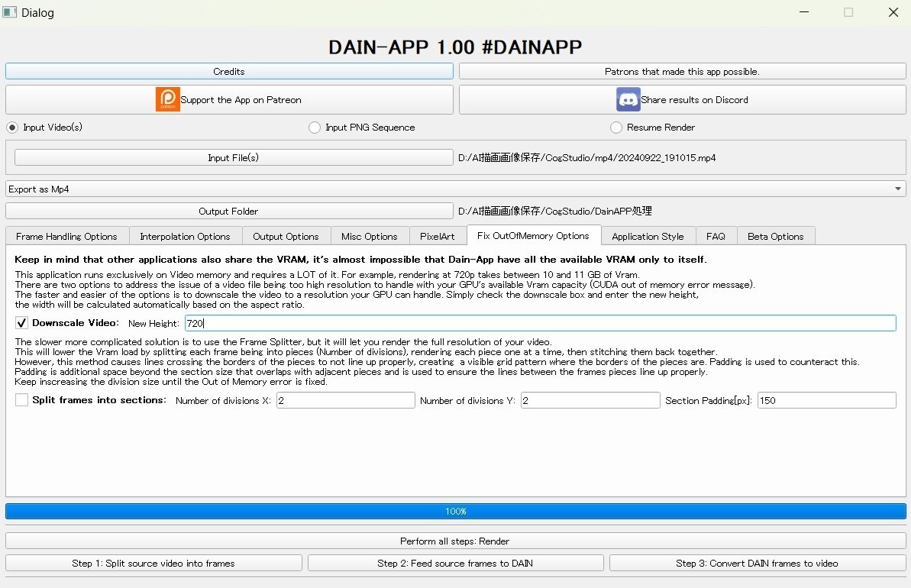Run Step 3: Convert DAIN frames to video

pyautogui.click(x=757, y=563)
